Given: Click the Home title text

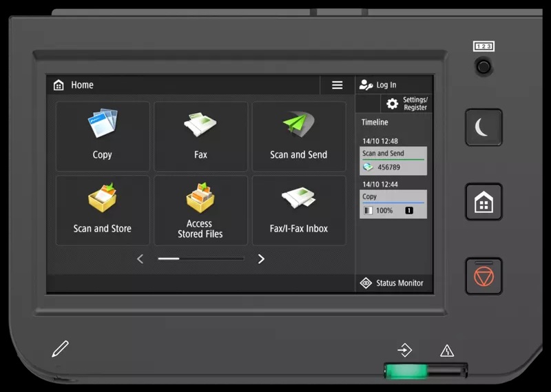Looking at the screenshot, I should pos(82,85).
